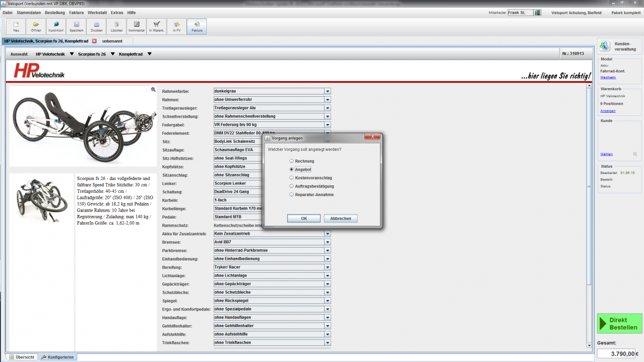The image size is (644, 362).
Task: Click the magnifier zoom icon on bike image
Action: point(153,90)
